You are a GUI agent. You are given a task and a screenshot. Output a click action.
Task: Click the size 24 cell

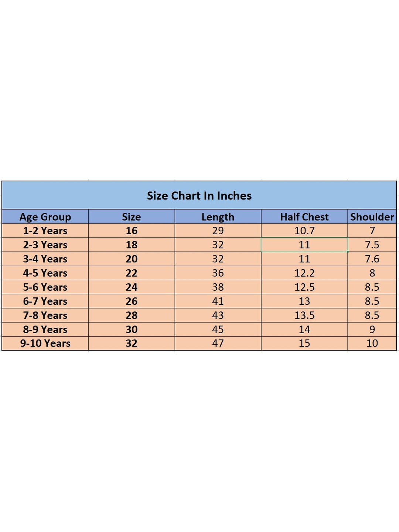(x=132, y=287)
